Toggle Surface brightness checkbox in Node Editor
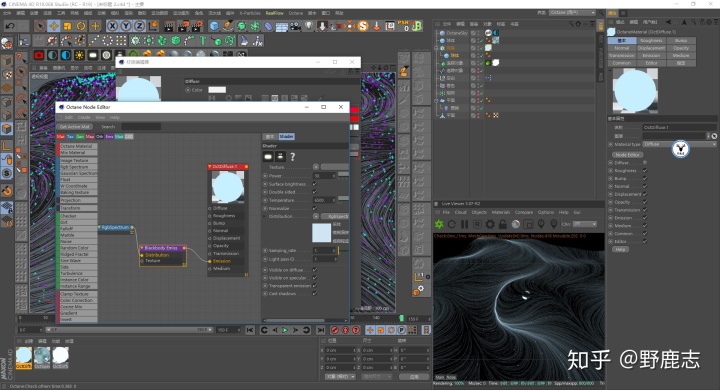This screenshot has height=390, width=720. [315, 184]
